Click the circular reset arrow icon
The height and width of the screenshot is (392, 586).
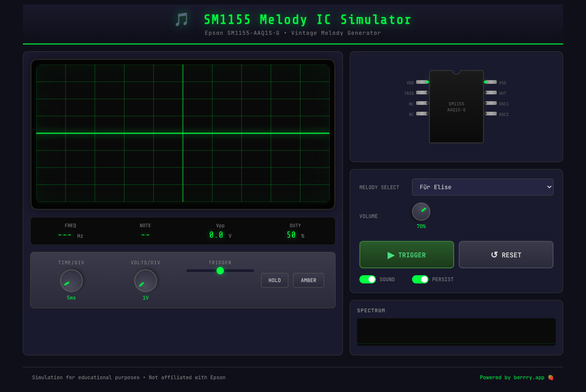tap(495, 255)
